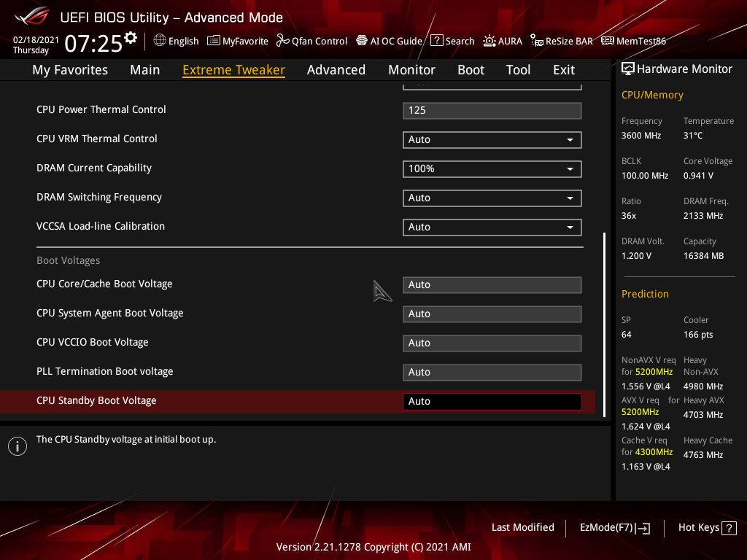Open CPU VRM Thermal Control dropdown
The width and height of the screenshot is (747, 560).
492,139
